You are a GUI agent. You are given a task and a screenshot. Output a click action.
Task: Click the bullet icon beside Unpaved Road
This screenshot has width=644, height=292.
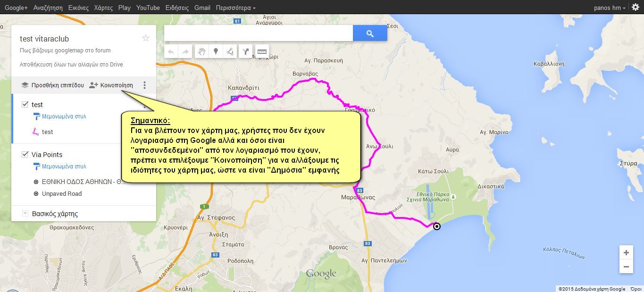tap(36, 194)
